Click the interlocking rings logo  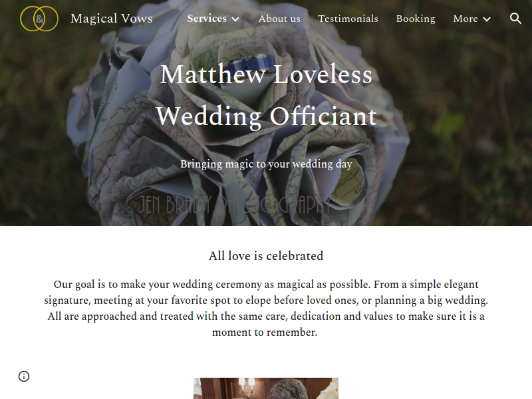tap(39, 19)
